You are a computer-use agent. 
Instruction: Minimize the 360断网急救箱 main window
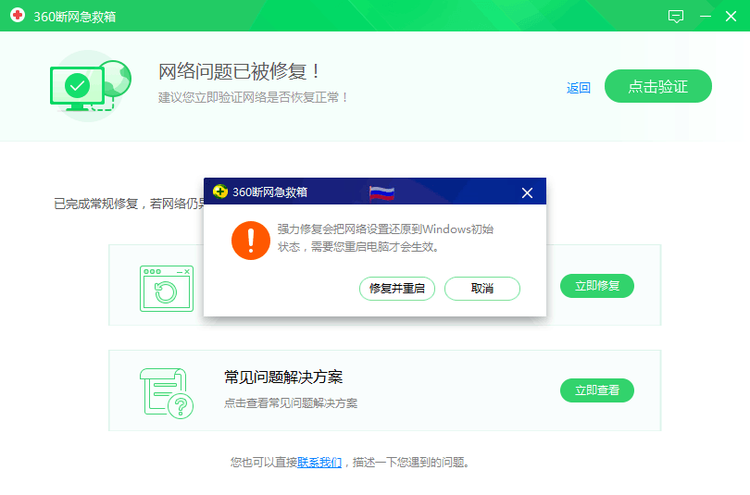tap(705, 16)
